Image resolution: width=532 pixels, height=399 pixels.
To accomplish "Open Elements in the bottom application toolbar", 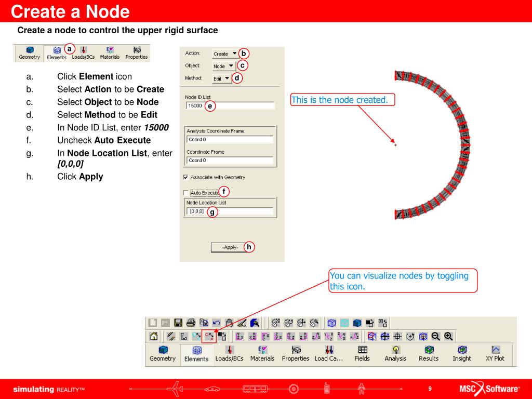I will click(196, 354).
